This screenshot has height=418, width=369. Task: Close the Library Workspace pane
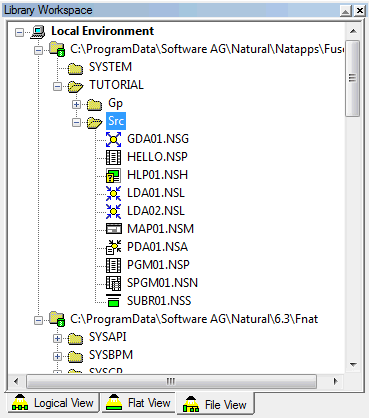[360, 11]
